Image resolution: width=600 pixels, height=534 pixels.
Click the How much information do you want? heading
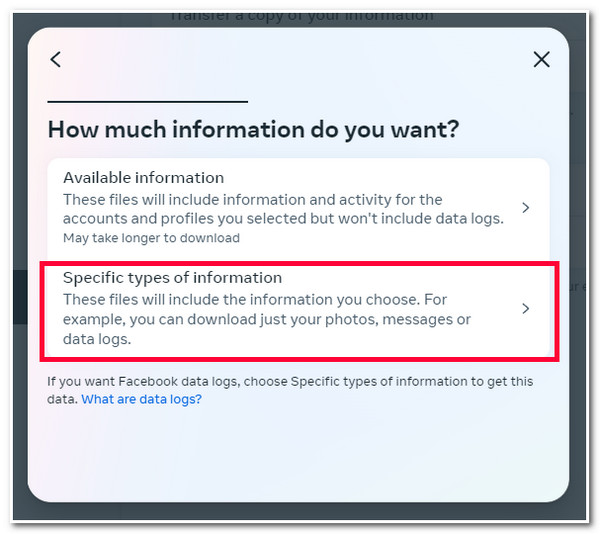click(x=253, y=130)
